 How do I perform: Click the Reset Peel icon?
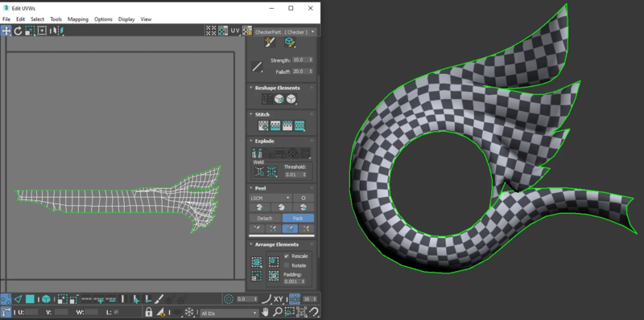tap(303, 207)
